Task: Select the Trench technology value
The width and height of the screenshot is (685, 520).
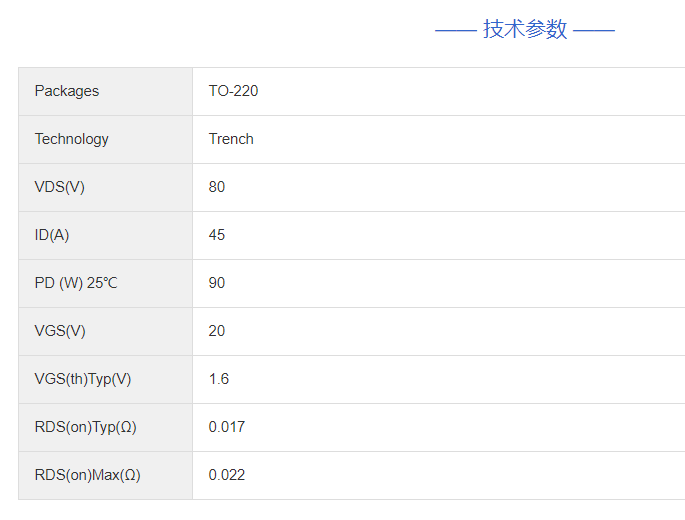Action: (x=231, y=139)
